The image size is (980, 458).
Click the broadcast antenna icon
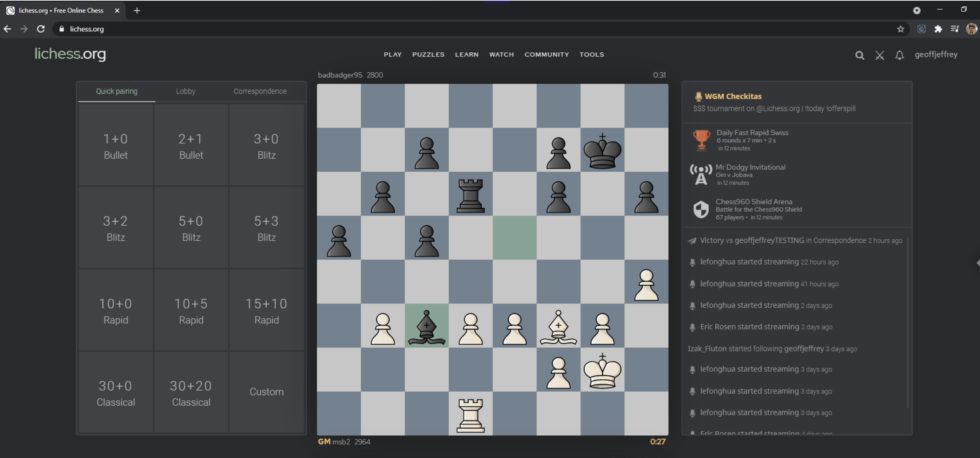pos(701,175)
